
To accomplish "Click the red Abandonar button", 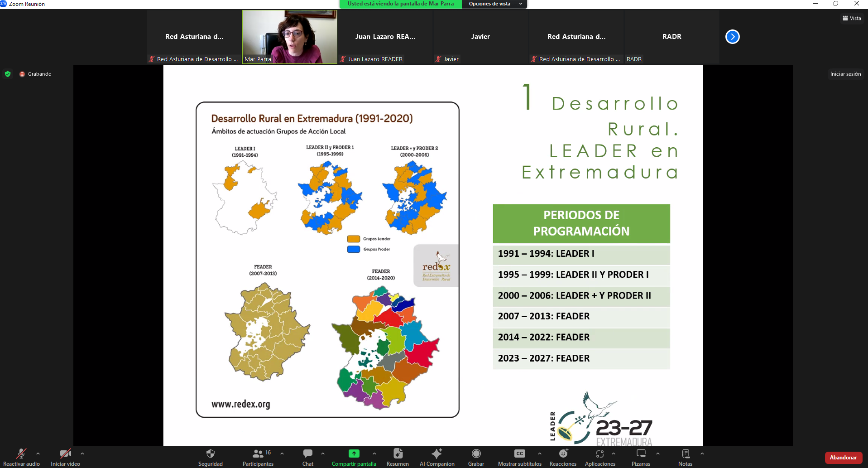I will (843, 458).
